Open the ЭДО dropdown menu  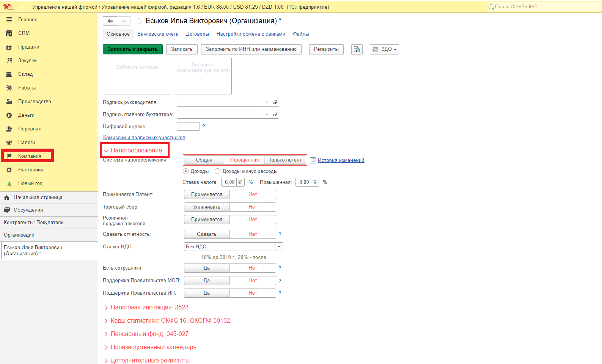[384, 49]
